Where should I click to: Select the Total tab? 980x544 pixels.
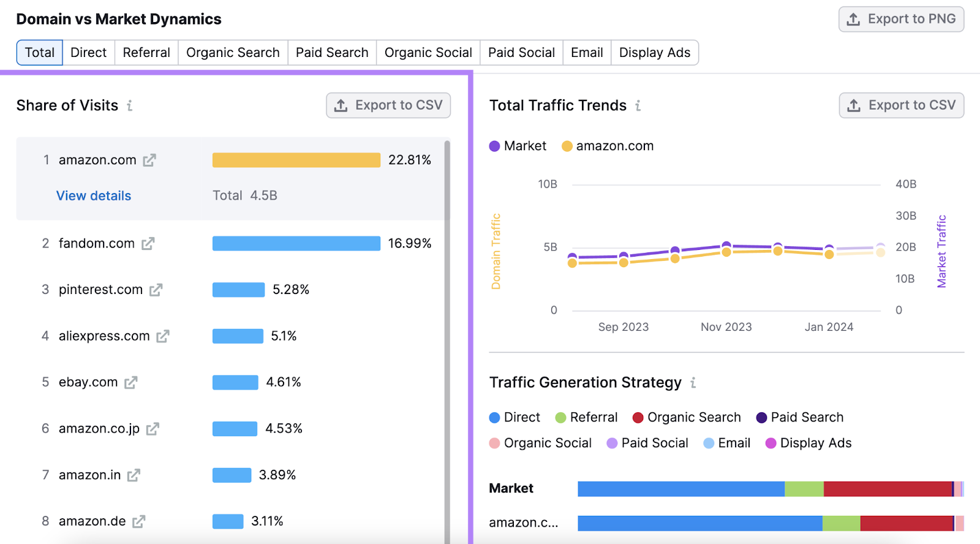point(40,53)
